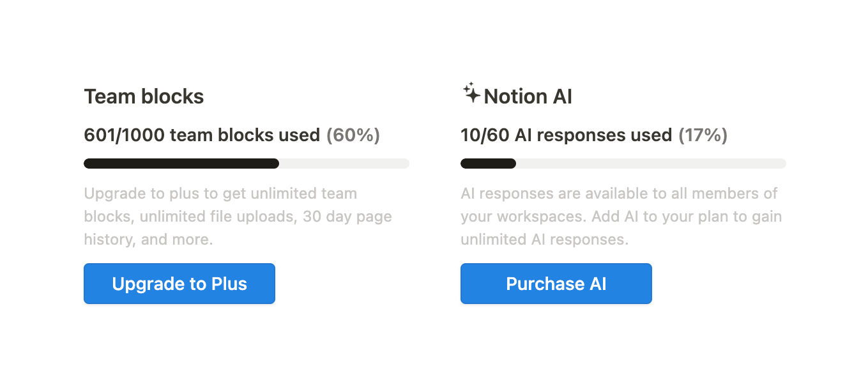Click the 601/1000 usage count

click(x=124, y=135)
